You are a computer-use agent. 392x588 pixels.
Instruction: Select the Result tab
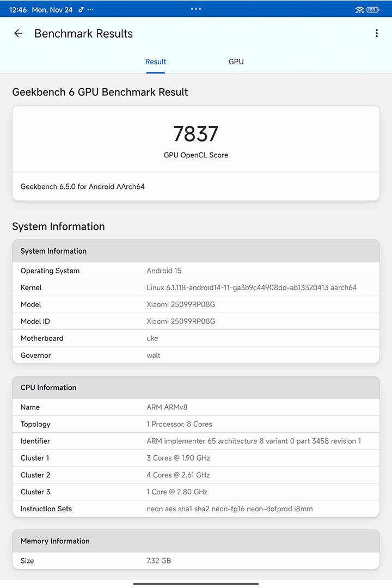(x=156, y=62)
